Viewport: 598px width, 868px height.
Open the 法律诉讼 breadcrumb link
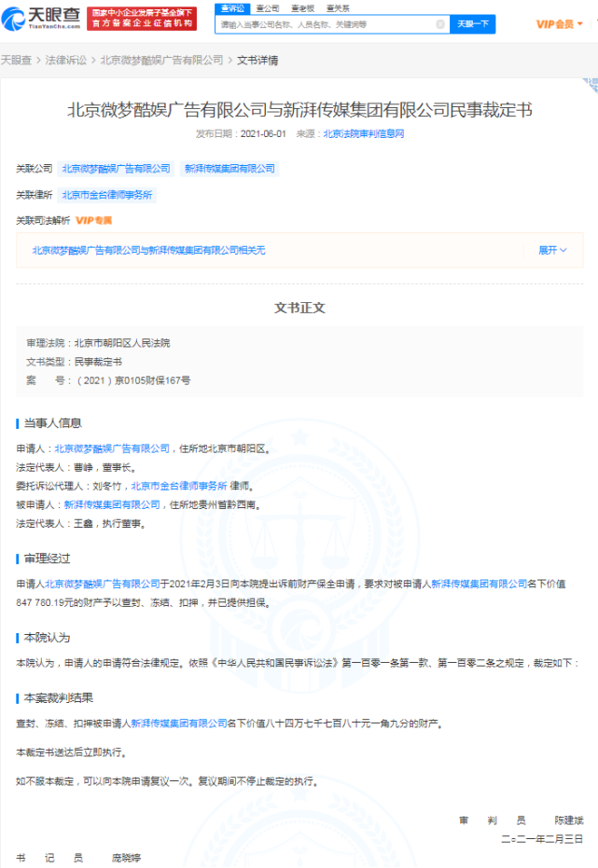[x=66, y=61]
